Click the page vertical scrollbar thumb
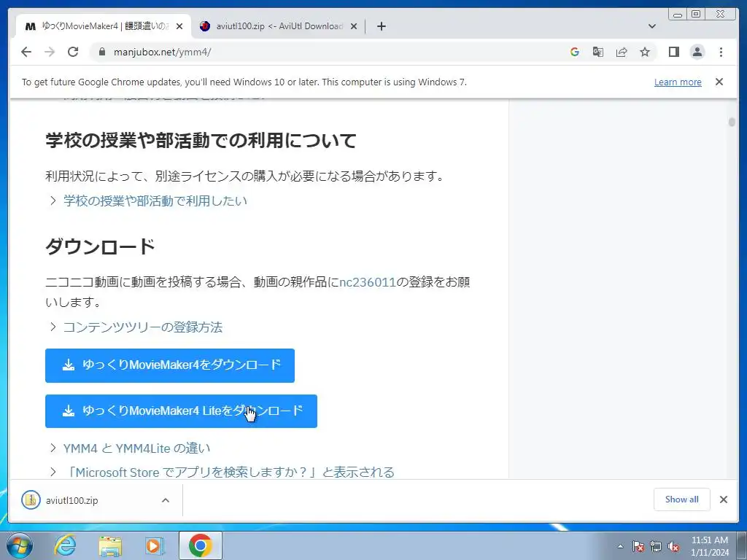The width and height of the screenshot is (747, 560). coord(732,122)
